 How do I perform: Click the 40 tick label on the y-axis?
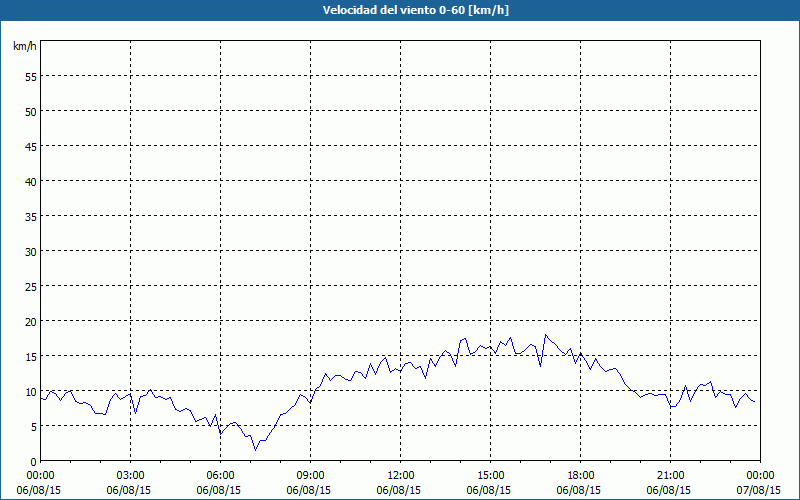[x=31, y=181]
